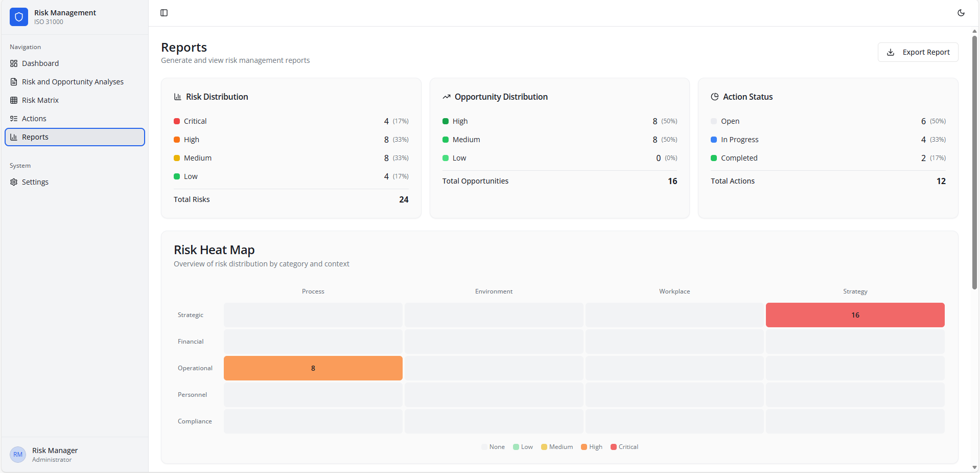The width and height of the screenshot is (980, 473).
Task: Click the Export Report button
Action: [918, 52]
